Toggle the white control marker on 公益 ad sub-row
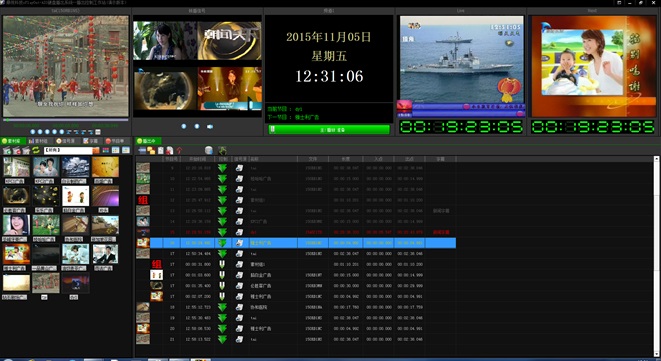The image size is (661, 361). (x=222, y=286)
